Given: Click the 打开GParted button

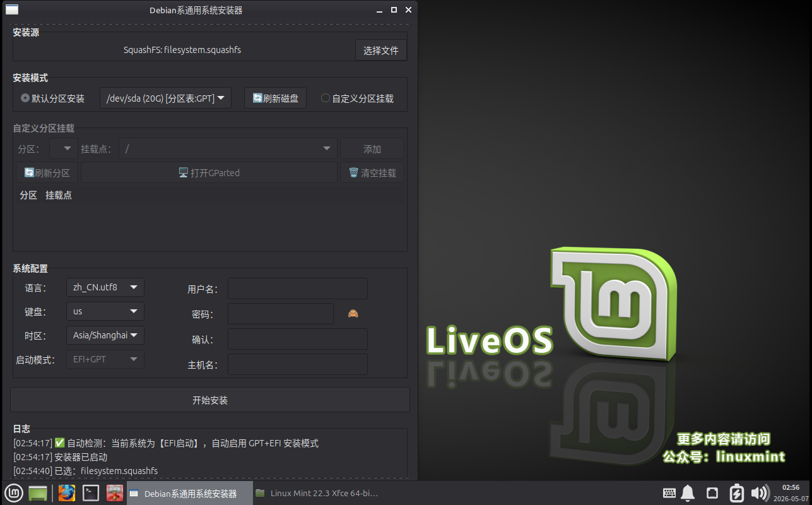Looking at the screenshot, I should 209,172.
